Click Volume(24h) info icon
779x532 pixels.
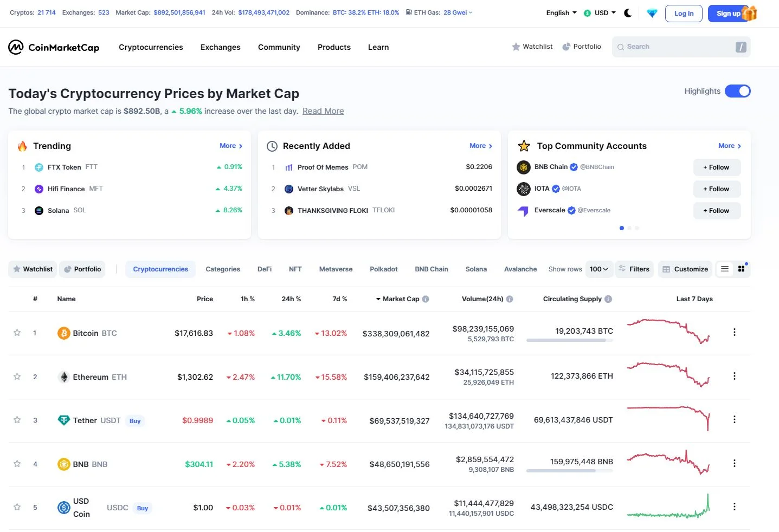510,299
